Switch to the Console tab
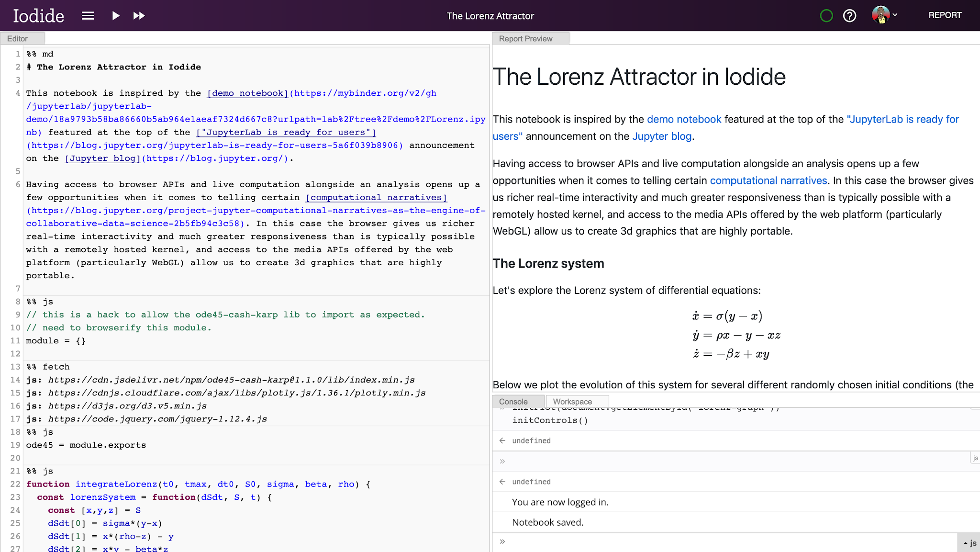This screenshot has height=552, width=980. 518,402
